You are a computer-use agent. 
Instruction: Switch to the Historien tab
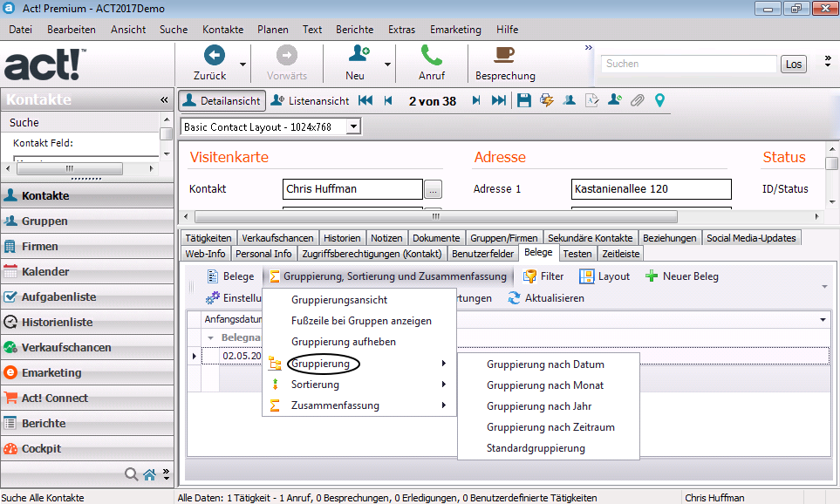coord(342,238)
